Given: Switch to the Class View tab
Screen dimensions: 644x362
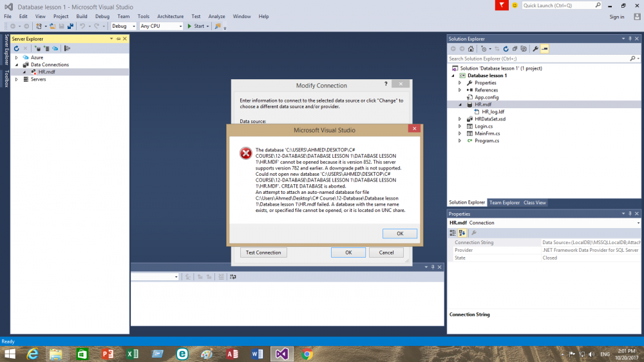Looking at the screenshot, I should (x=535, y=202).
